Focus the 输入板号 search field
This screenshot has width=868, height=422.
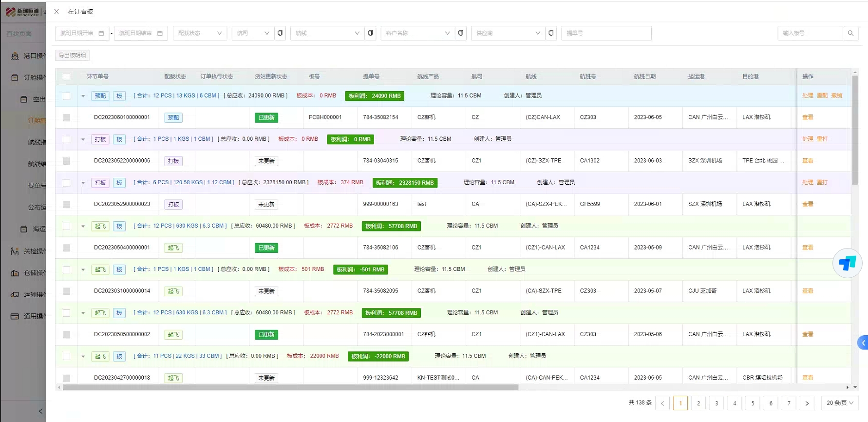pyautogui.click(x=811, y=33)
